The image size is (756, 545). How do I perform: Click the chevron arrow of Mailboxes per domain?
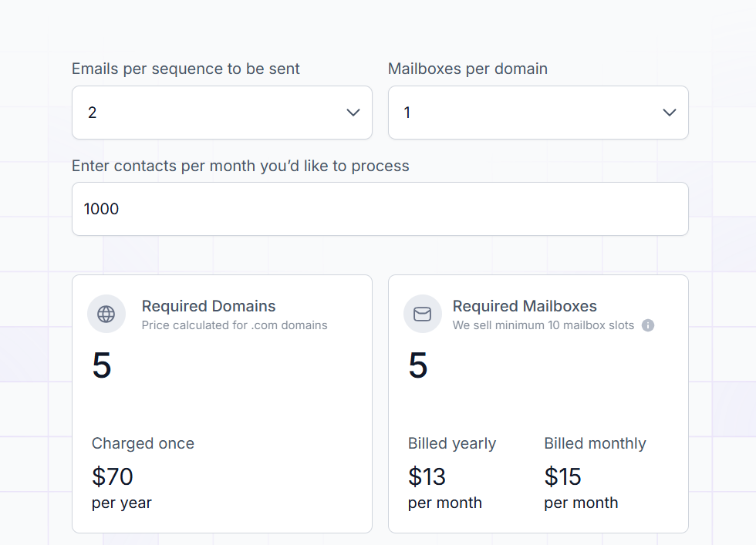670,113
